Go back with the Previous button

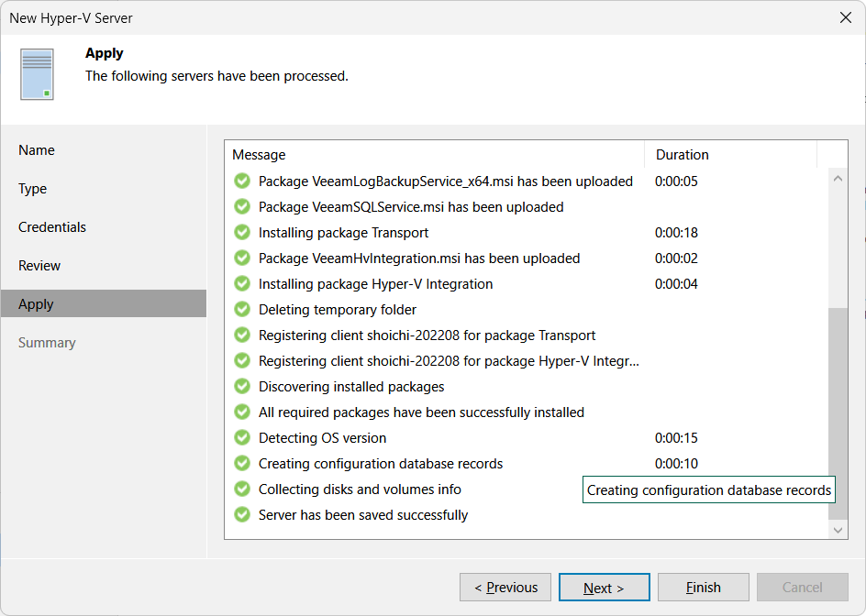[505, 588]
